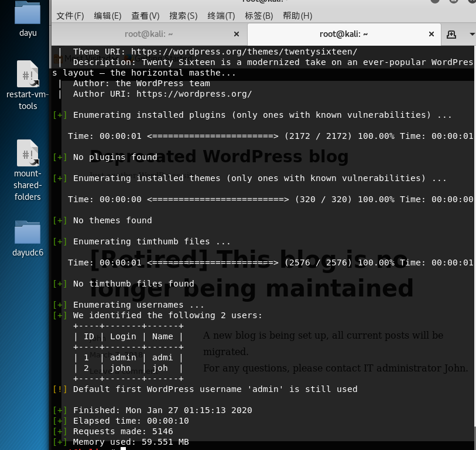
Task: Click the Theme URI twentysixteen link text
Action: [244, 52]
